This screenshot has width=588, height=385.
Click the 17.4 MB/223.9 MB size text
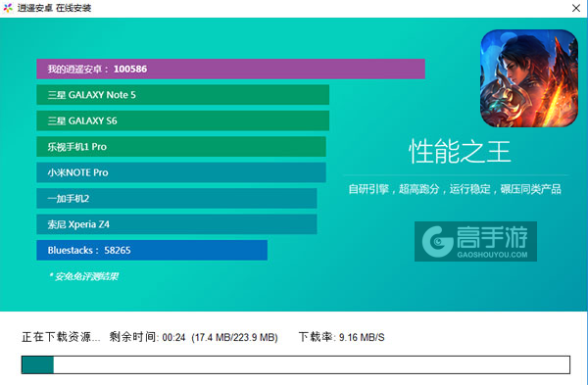pos(235,337)
